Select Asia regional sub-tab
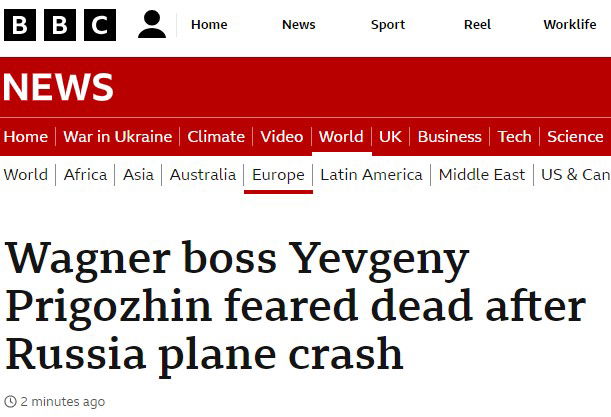611x417 pixels. (138, 175)
